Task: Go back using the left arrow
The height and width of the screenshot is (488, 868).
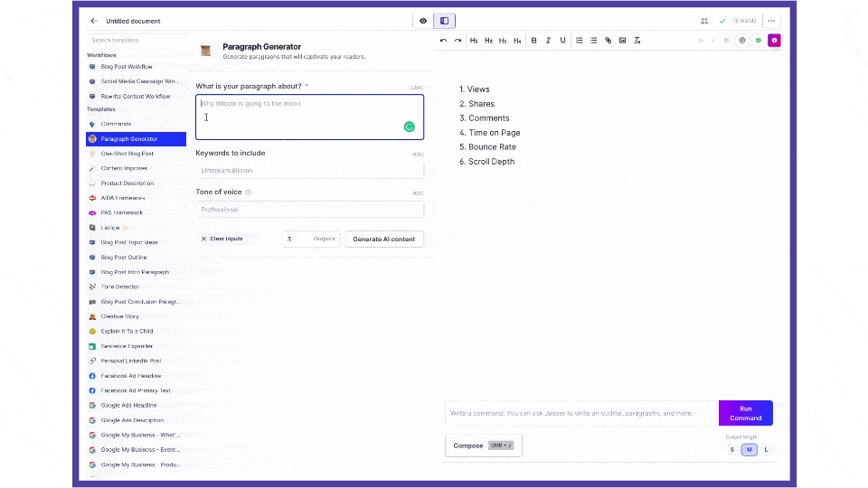Action: 94,21
